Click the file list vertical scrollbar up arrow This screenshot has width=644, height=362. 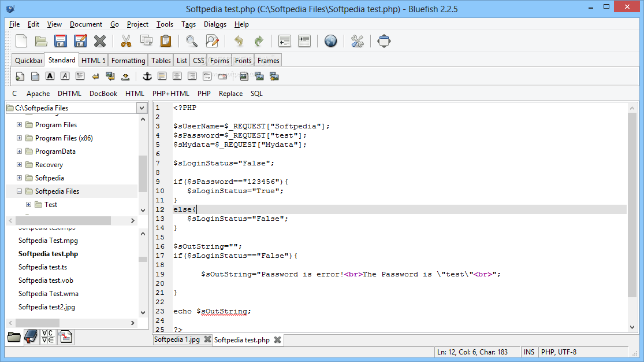[x=143, y=234]
